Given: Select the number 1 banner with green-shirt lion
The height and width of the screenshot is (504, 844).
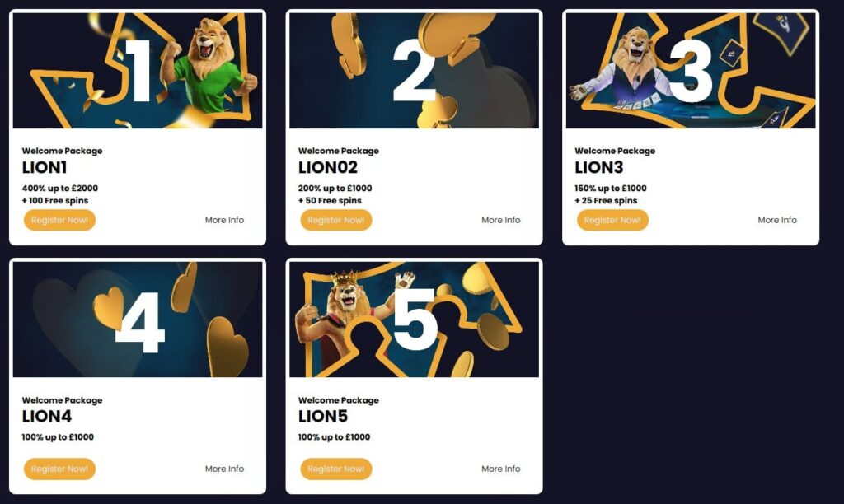Looking at the screenshot, I should [x=138, y=71].
